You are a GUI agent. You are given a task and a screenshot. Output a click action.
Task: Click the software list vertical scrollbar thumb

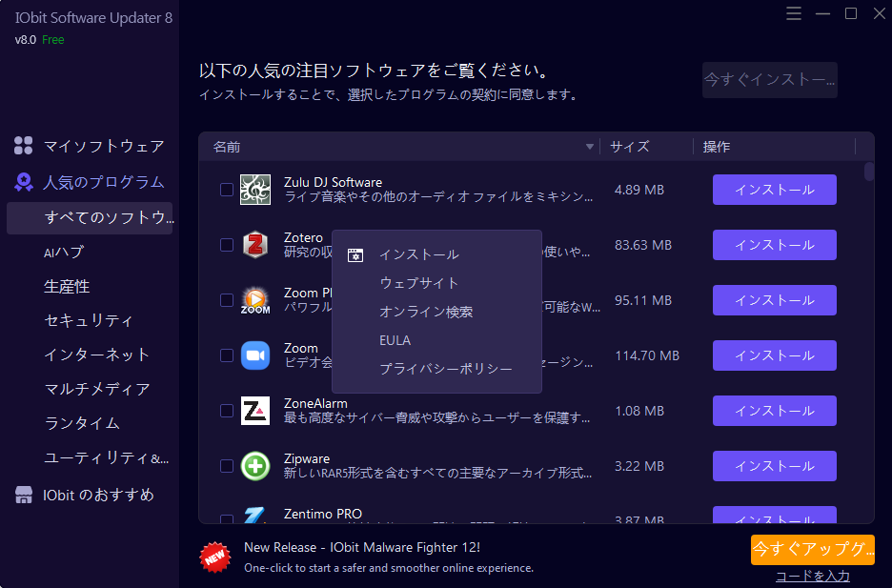(869, 172)
